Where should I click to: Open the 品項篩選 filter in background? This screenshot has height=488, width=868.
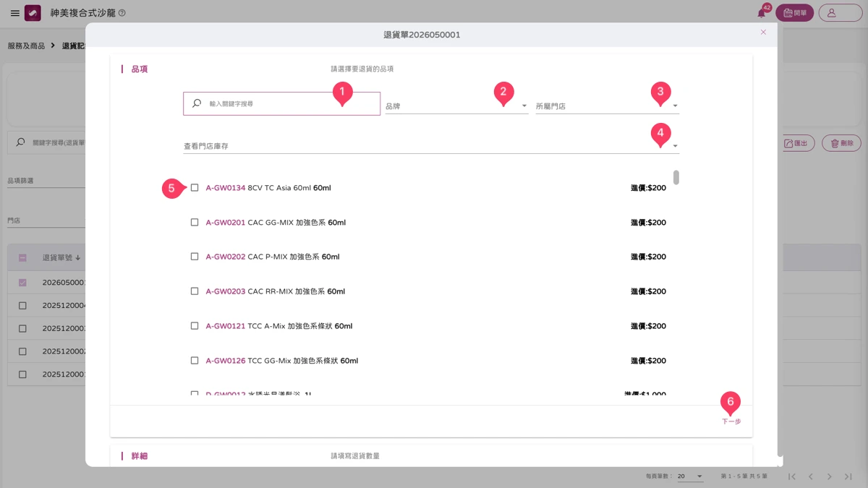46,181
